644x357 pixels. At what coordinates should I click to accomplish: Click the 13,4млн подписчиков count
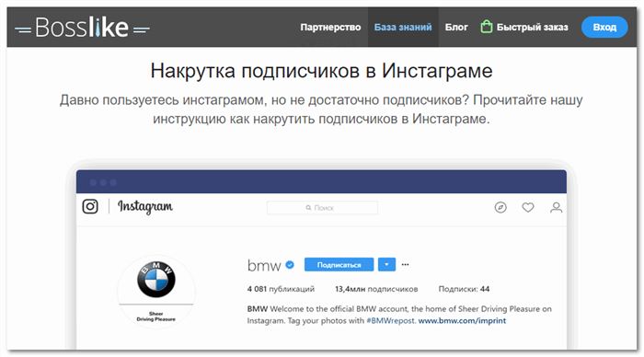point(376,289)
